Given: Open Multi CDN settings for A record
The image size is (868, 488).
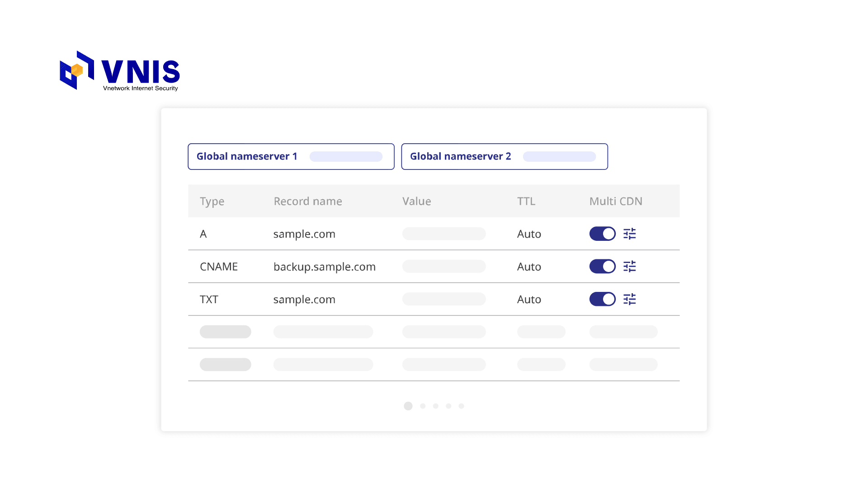Looking at the screenshot, I should [x=629, y=234].
